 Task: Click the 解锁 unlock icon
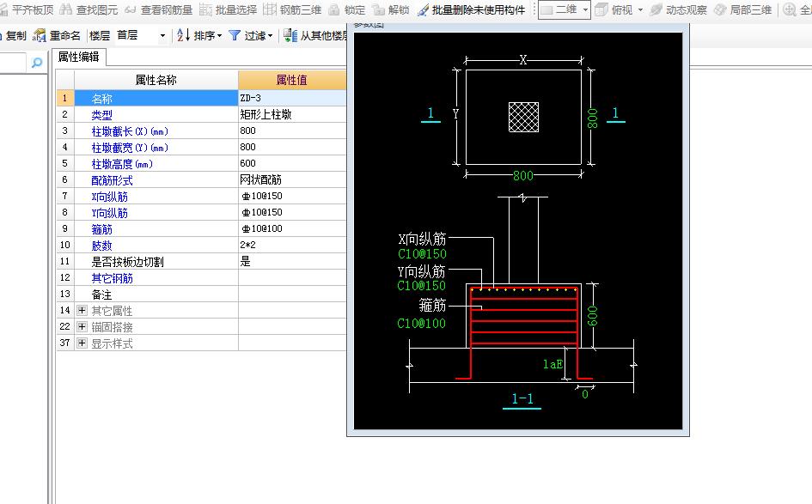[x=379, y=9]
